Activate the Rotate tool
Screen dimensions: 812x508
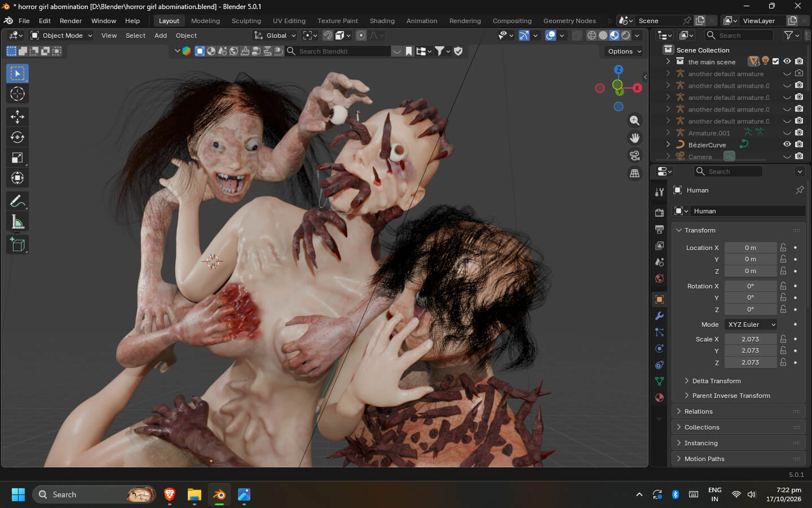click(17, 137)
